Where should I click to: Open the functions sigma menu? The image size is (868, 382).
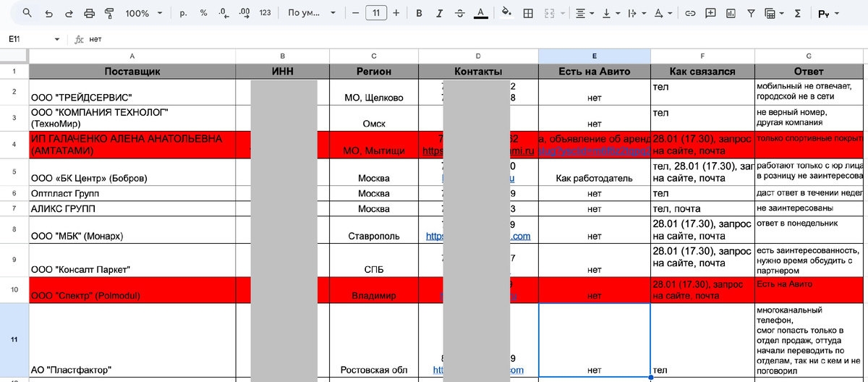[797, 13]
